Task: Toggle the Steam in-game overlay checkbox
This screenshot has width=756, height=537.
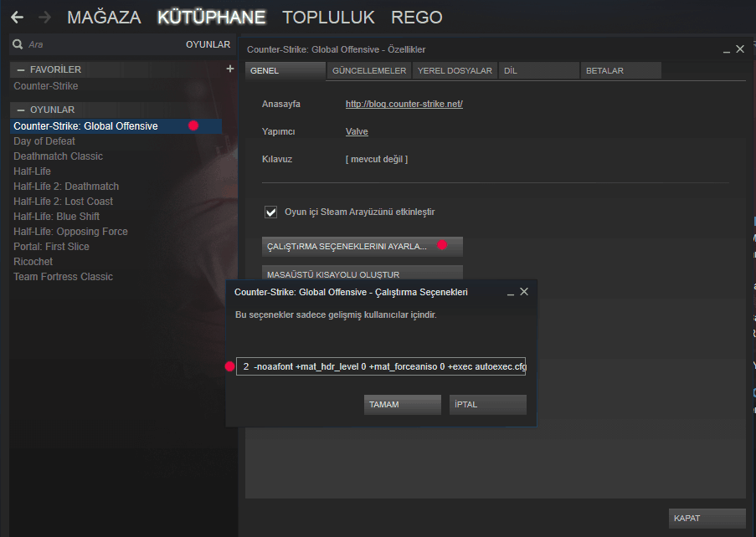Action: point(271,212)
